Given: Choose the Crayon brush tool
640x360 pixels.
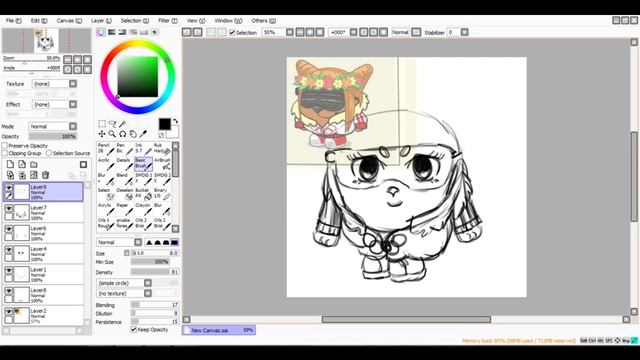Looking at the screenshot, I should [144, 209].
